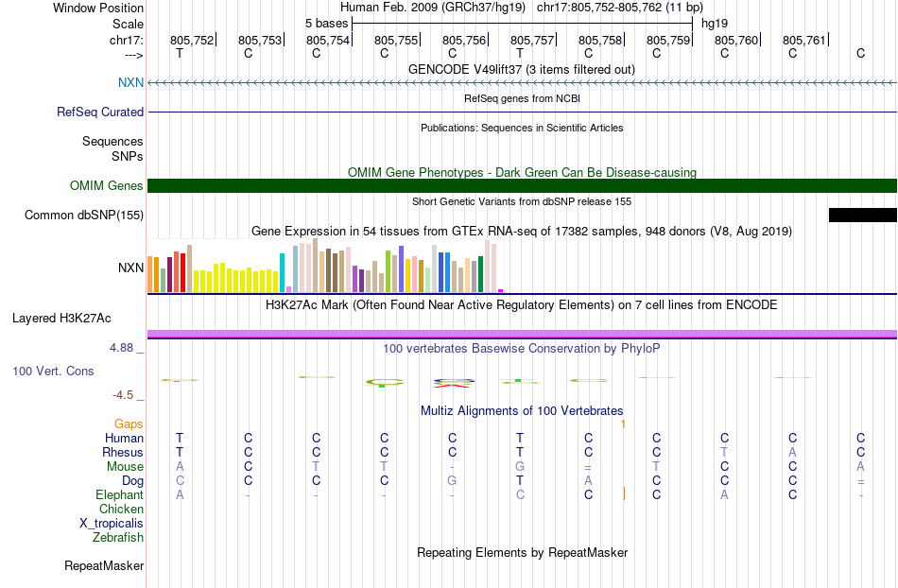Select the Common dbSNP(155) track label
This screenshot has width=898, height=588.
point(83,215)
